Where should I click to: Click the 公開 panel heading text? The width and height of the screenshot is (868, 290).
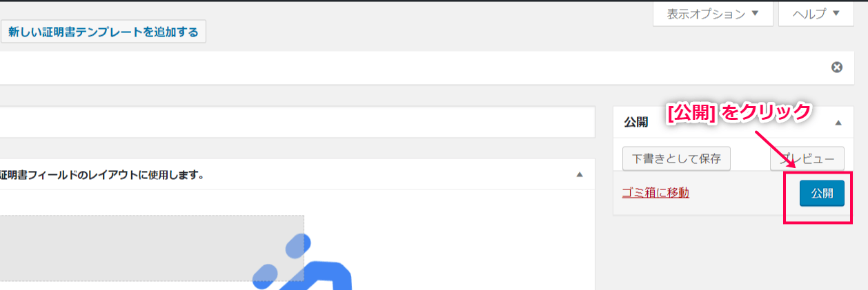[x=636, y=123]
